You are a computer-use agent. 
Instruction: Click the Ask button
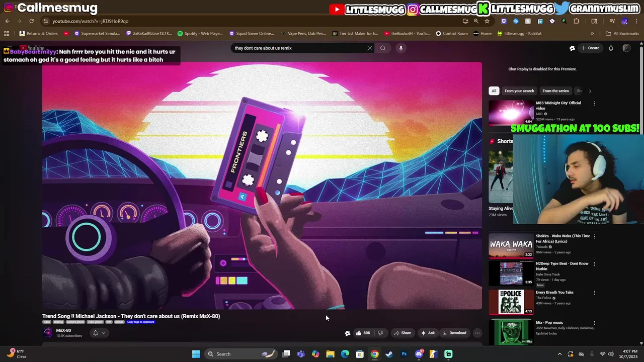coord(428,333)
